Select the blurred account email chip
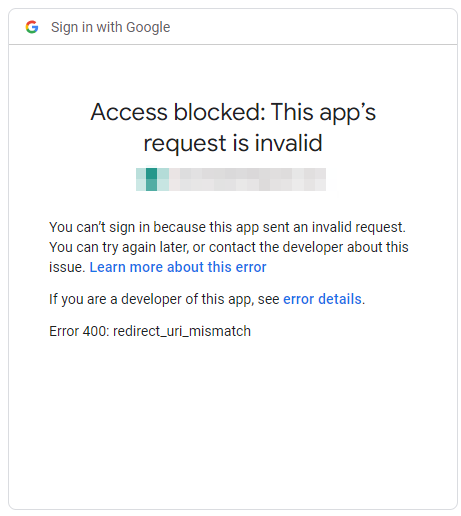Image resolution: width=461 pixels, height=516 pixels. tap(231, 179)
